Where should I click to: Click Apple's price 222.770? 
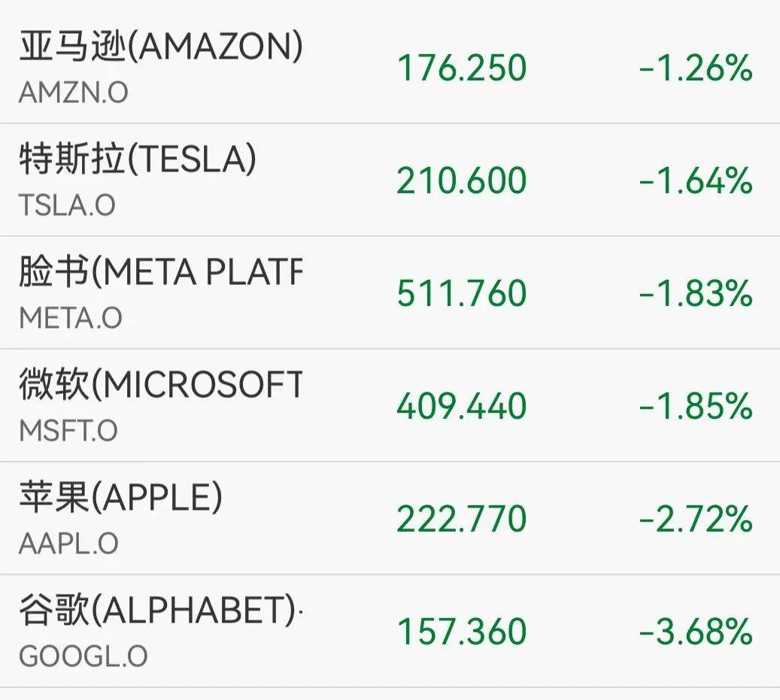pyautogui.click(x=460, y=519)
